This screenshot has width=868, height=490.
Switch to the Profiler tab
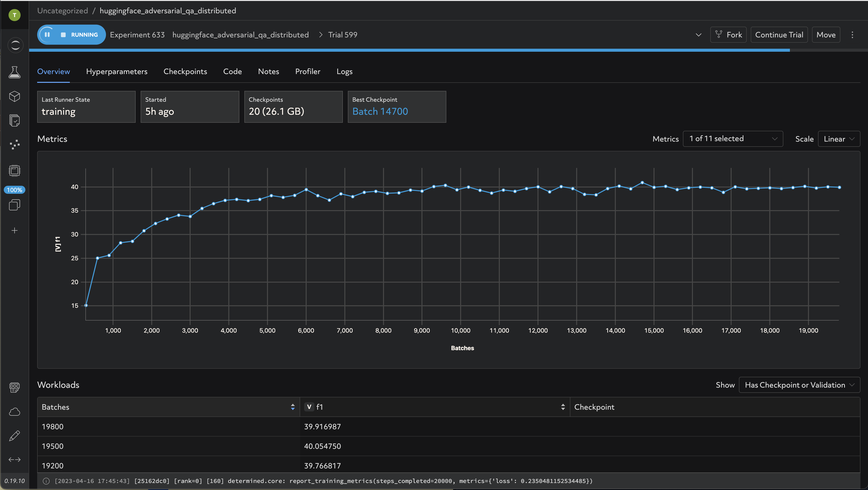point(308,71)
